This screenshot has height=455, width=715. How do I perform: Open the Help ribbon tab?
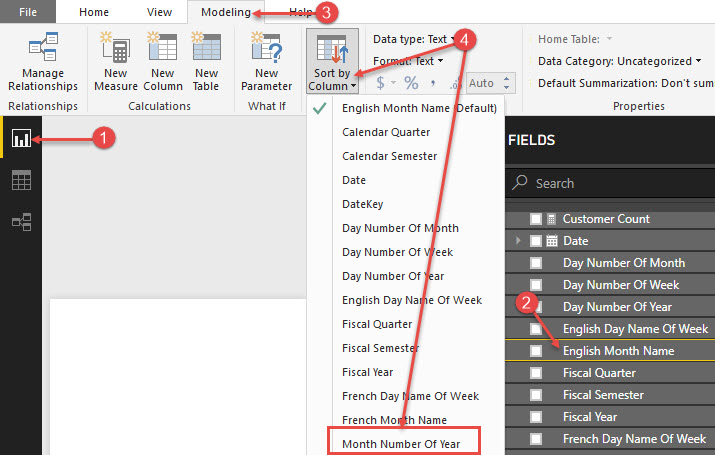(301, 12)
